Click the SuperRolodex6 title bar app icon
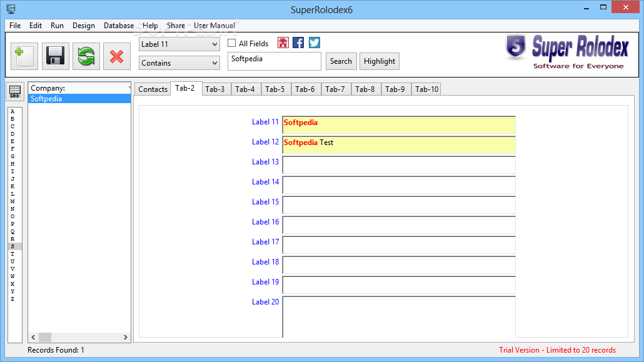644x362 pixels. coord(11,9)
